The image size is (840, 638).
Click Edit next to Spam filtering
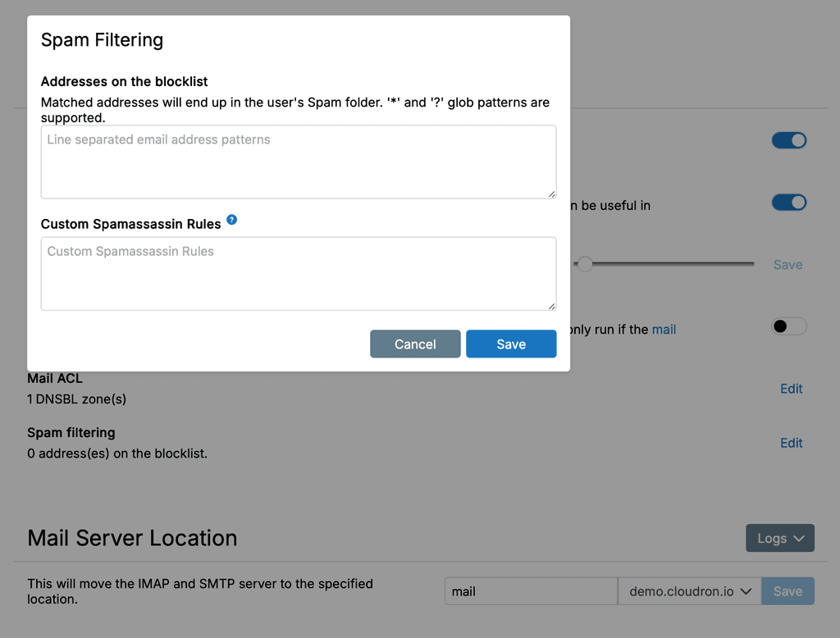(791, 443)
